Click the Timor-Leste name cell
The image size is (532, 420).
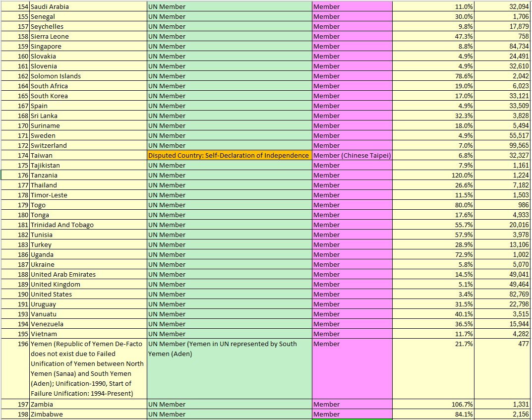point(88,195)
